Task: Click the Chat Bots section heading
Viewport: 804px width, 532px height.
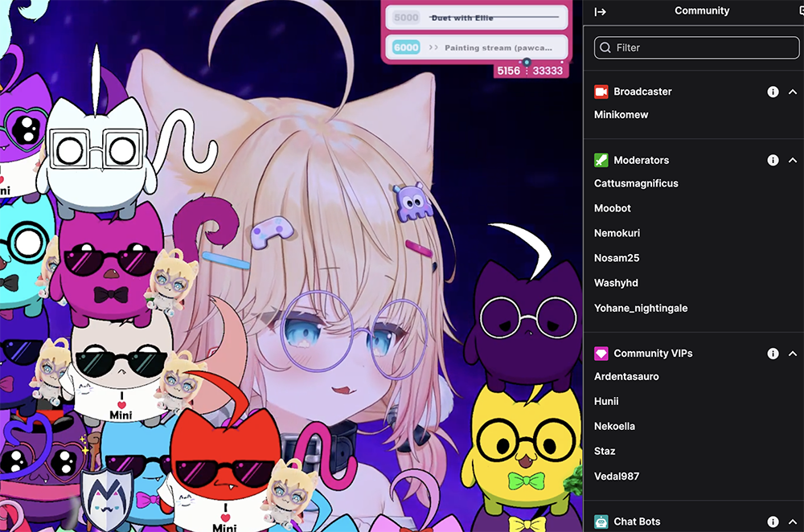Action: tap(637, 522)
